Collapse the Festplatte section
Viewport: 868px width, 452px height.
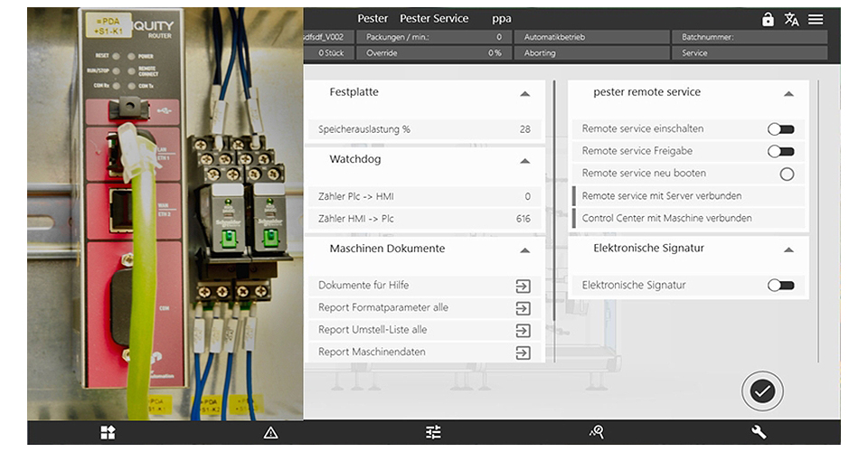(x=524, y=93)
